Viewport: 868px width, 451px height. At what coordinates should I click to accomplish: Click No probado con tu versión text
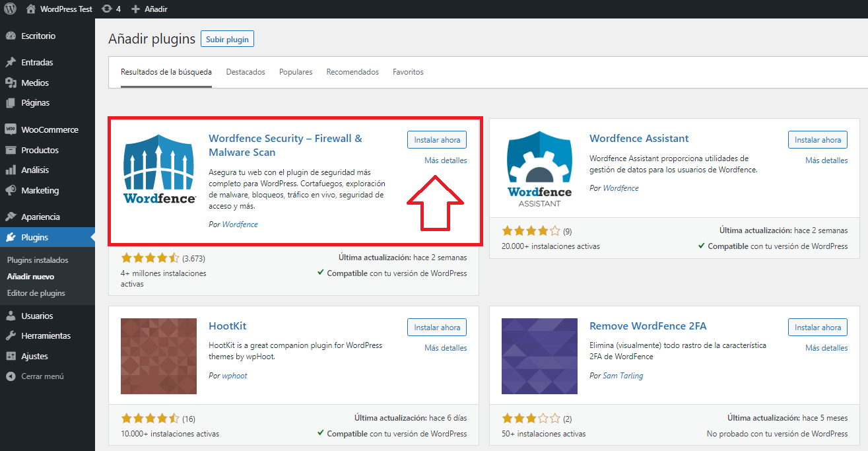point(777,434)
